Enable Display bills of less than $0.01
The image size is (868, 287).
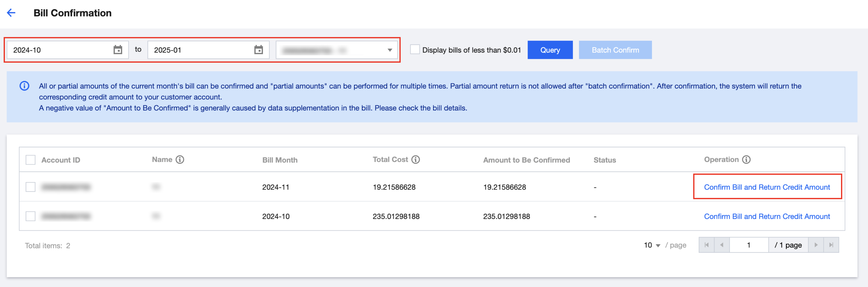415,50
